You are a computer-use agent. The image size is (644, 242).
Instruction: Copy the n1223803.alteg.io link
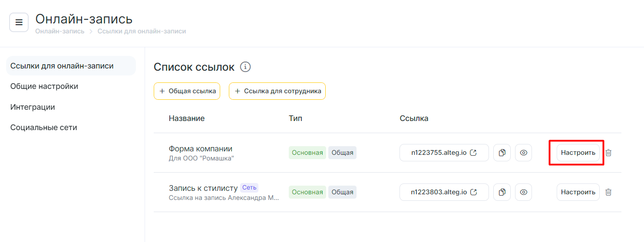(502, 192)
